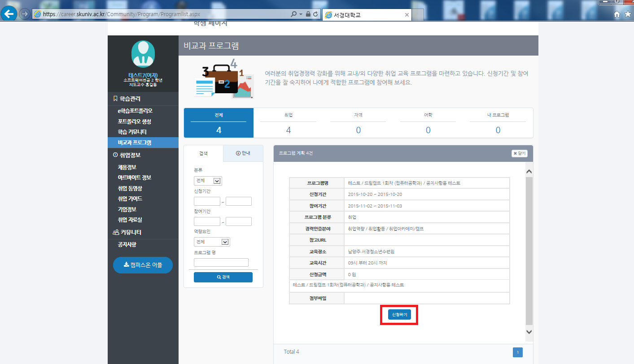Click the clock icon beside 취업정보
Viewport: 634px width, 364px height.
(115, 155)
